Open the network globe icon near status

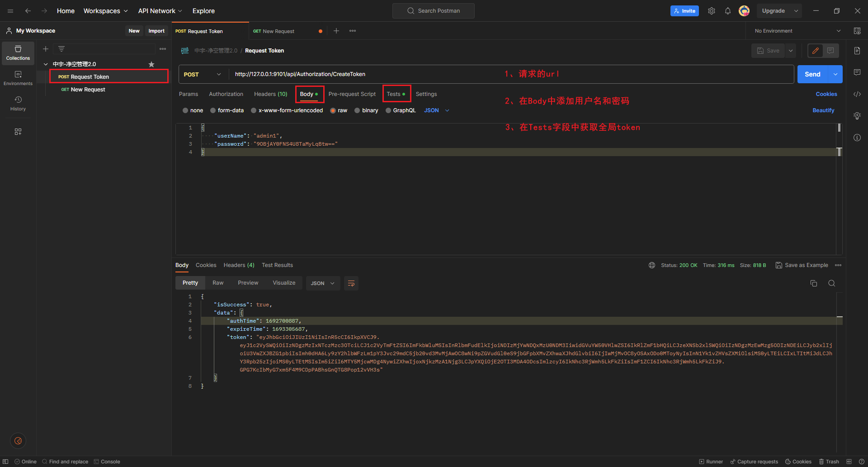coord(652,265)
